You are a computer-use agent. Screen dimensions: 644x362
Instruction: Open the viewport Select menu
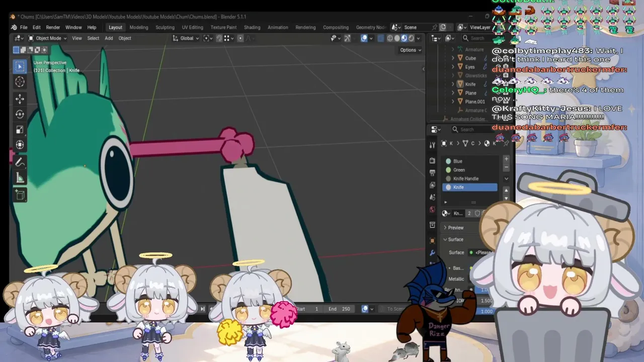pos(93,38)
